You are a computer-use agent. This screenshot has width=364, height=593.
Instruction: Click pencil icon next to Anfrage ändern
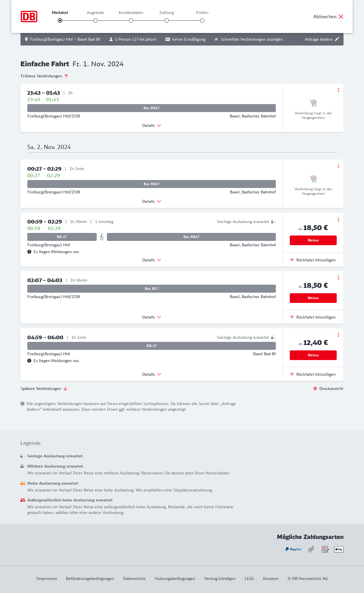pyautogui.click(x=337, y=39)
